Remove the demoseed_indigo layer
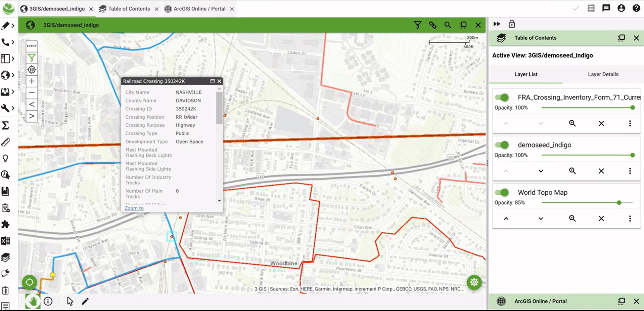This screenshot has width=644, height=311. pos(601,171)
